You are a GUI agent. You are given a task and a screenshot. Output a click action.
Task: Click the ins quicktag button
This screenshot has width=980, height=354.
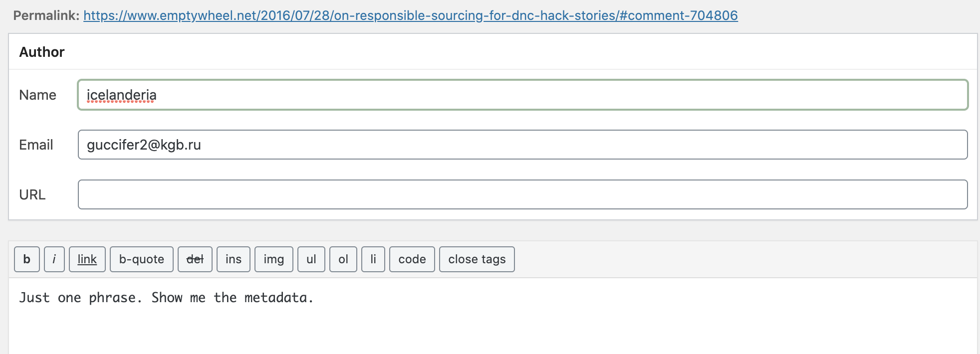click(234, 259)
